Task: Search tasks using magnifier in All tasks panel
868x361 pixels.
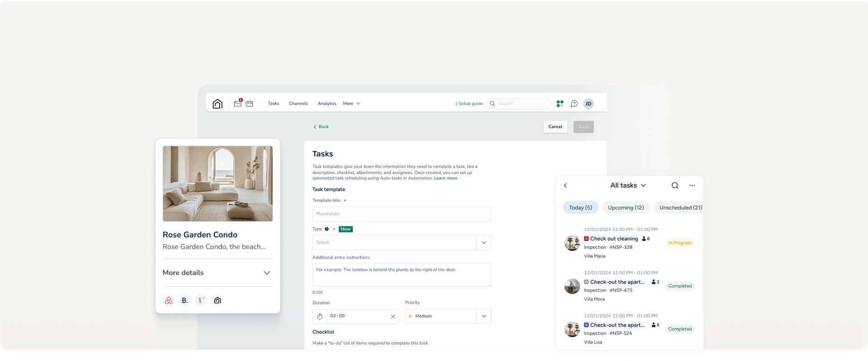Action: click(675, 185)
